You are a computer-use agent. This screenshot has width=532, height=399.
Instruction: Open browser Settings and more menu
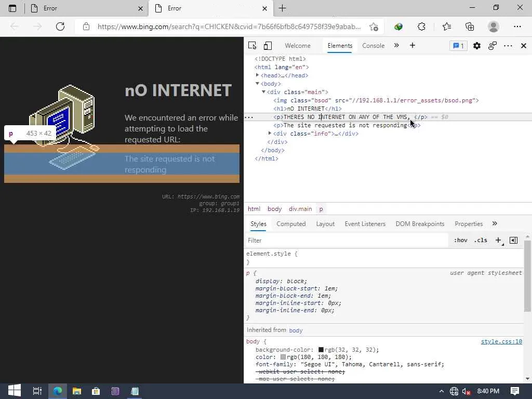[x=517, y=26]
